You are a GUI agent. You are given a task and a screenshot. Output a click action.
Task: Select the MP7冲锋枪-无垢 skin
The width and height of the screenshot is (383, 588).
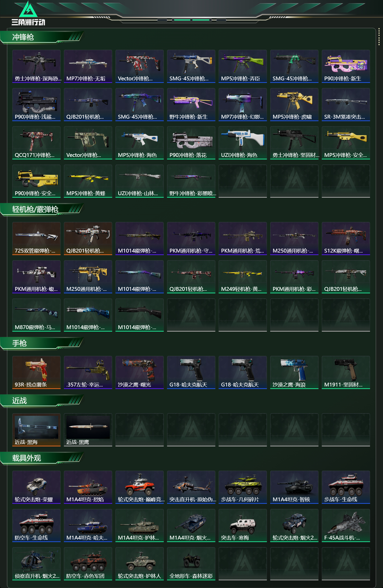click(88, 66)
